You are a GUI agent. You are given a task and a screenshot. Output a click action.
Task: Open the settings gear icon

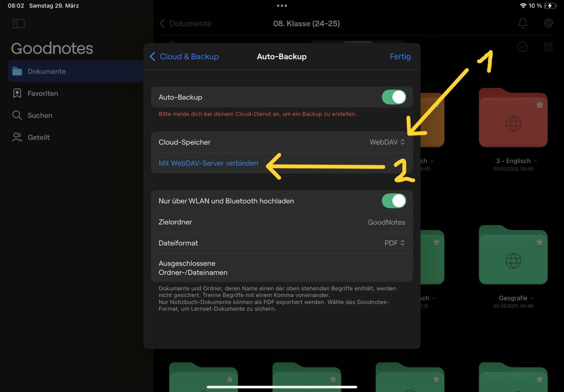[548, 23]
